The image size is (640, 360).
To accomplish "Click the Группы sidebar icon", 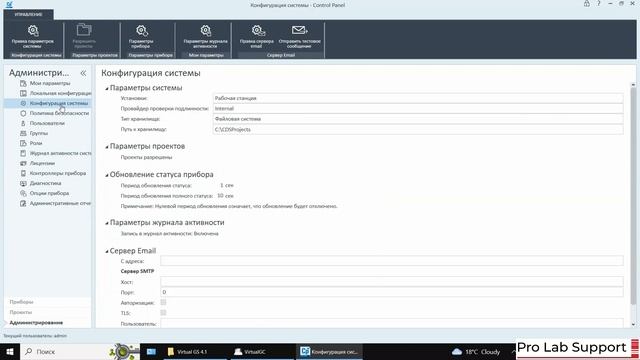I will tap(23, 133).
